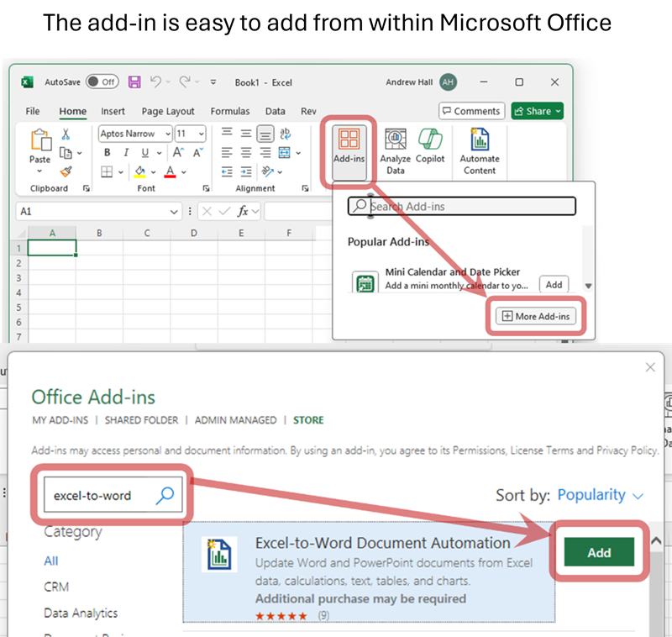Turn on the AutoSave toggle

(x=102, y=82)
